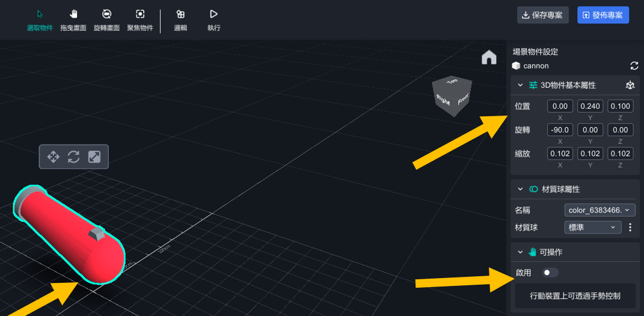Click the 聚焦物件 focus tool
This screenshot has height=316, width=644.
[140, 20]
